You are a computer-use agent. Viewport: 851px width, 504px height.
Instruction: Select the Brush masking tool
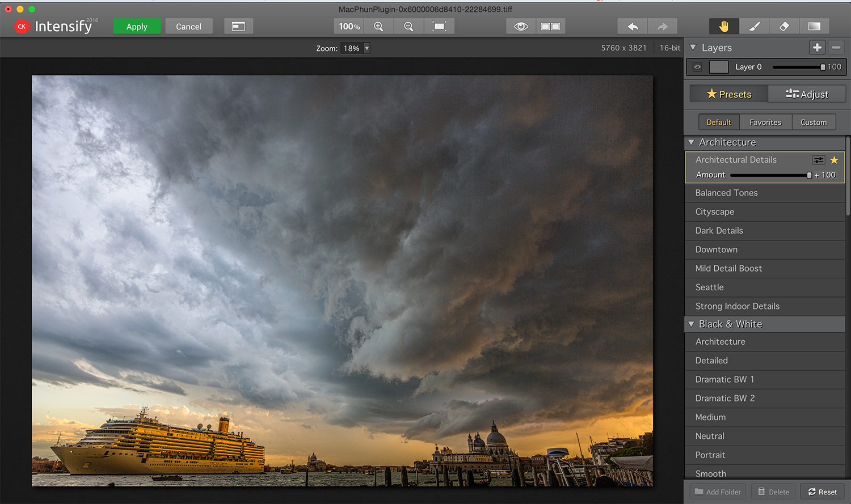pyautogui.click(x=754, y=27)
